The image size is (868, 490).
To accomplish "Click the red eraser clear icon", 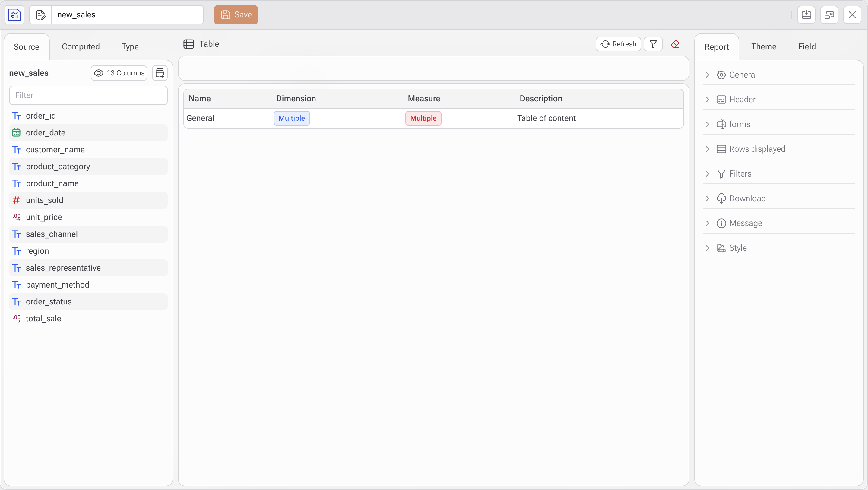I will 675,44.
